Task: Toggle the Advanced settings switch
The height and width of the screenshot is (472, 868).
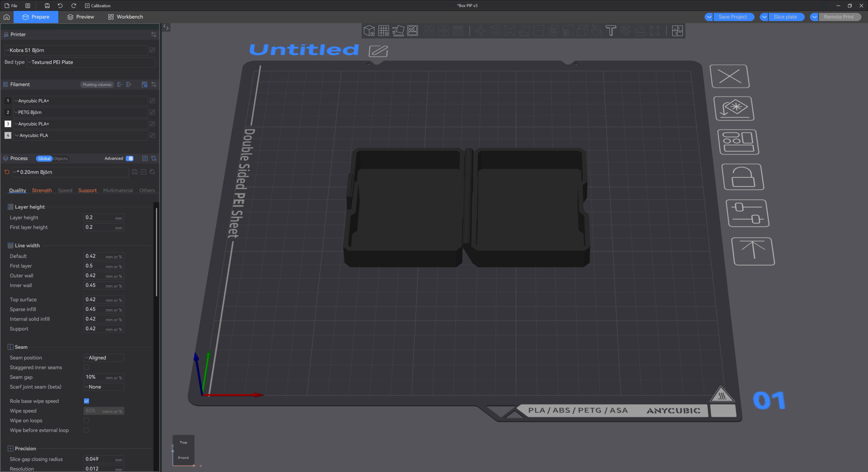Action: click(130, 158)
